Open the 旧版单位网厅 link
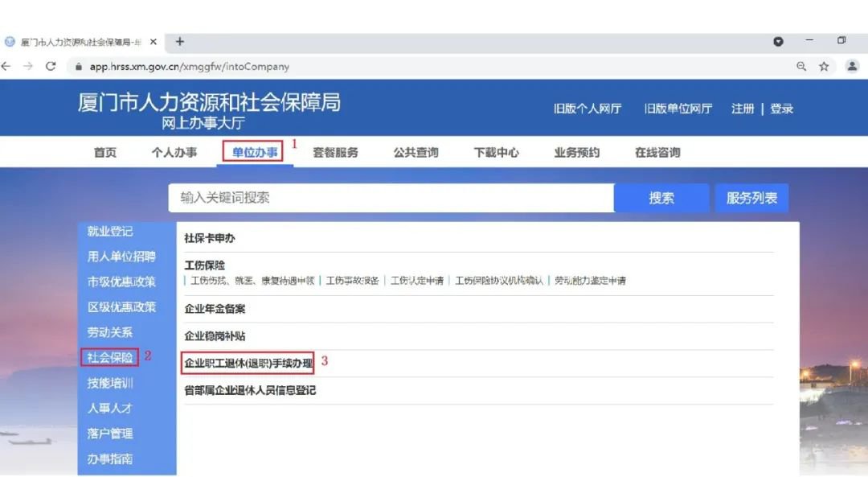Viewport: 868px width, 477px height. point(678,109)
